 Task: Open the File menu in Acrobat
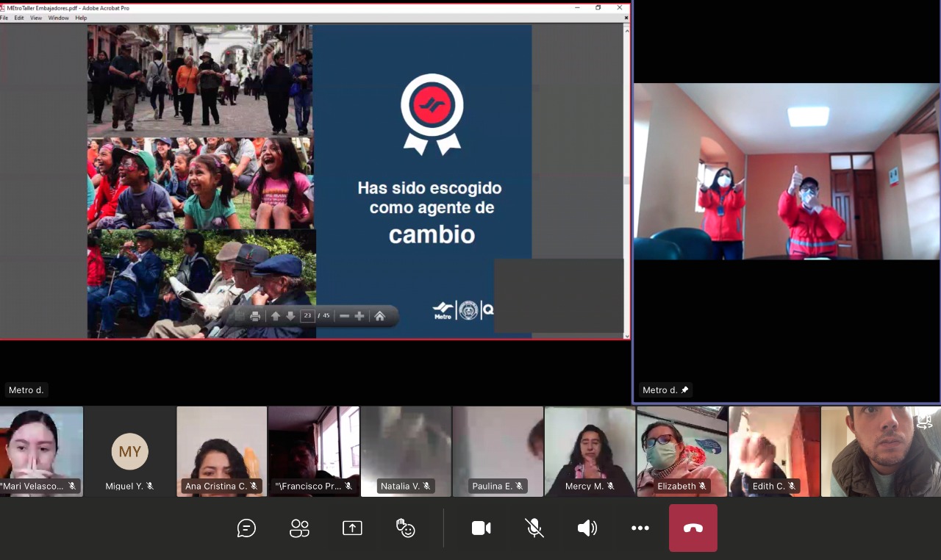click(4, 18)
